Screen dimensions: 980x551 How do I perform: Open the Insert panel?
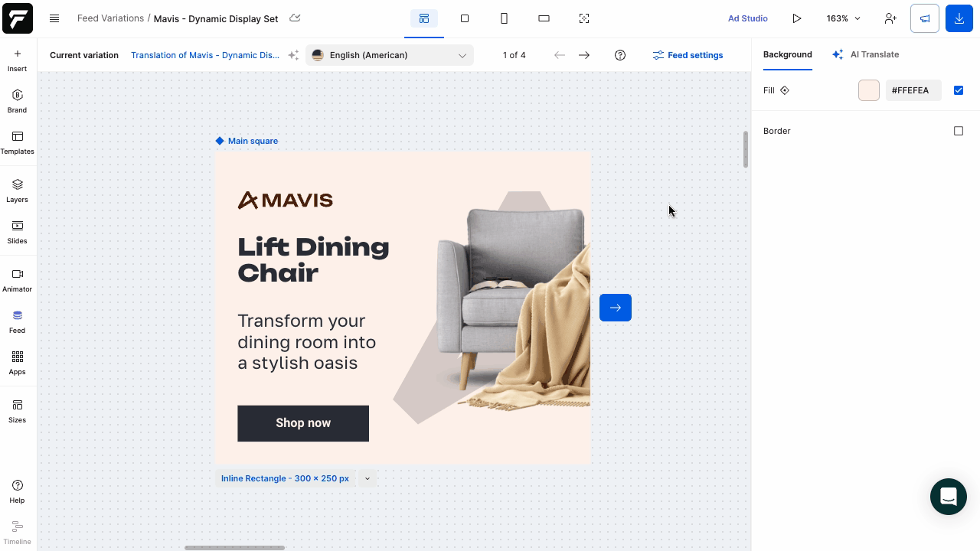click(x=17, y=60)
